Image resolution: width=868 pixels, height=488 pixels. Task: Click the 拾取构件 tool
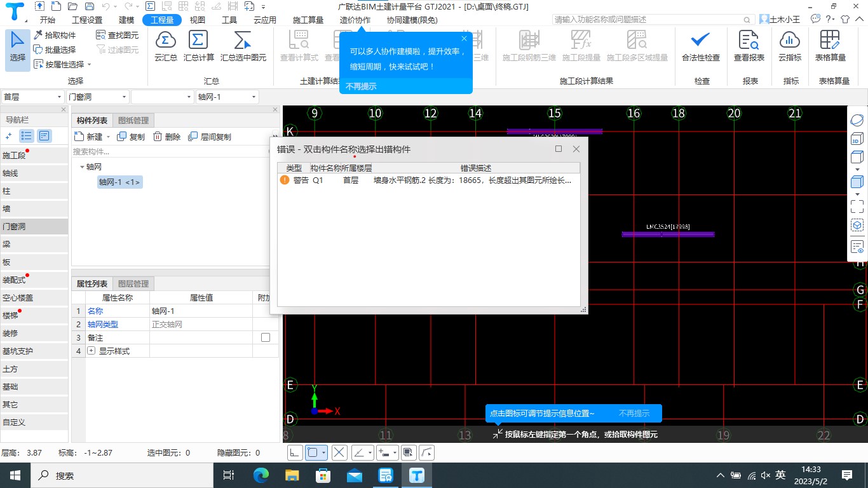(55, 36)
